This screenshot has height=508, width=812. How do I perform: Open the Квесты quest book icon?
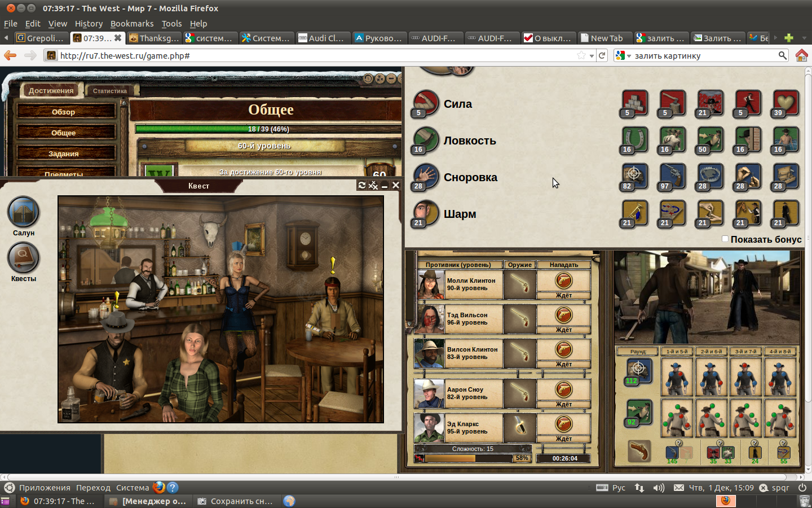[23, 258]
